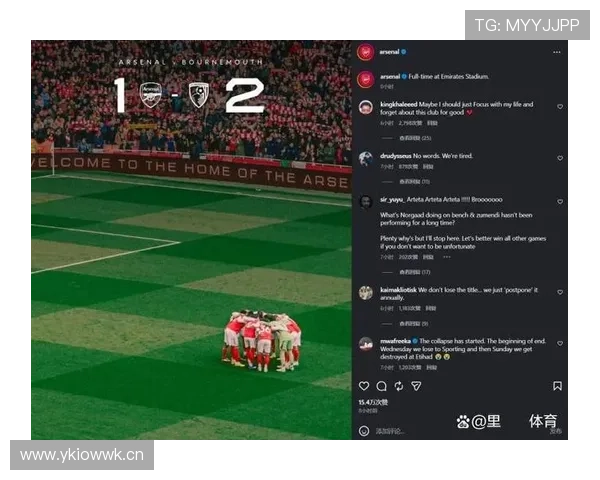Like drudysseus's 'No words' comment
Viewport: 600px width, 480px height.
click(x=560, y=158)
